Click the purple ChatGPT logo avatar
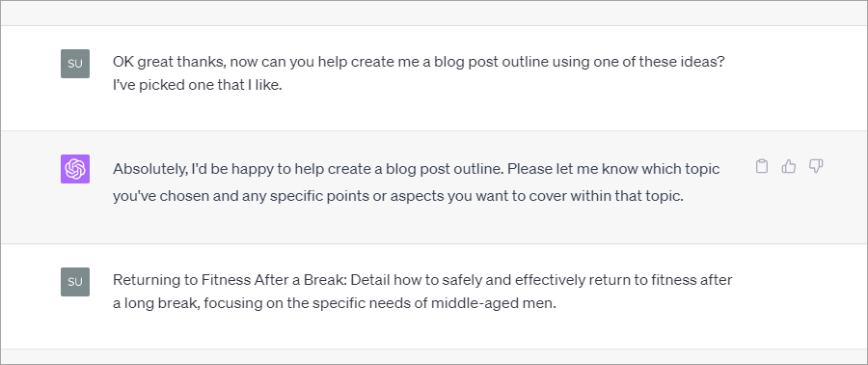This screenshot has height=365, width=868. [74, 169]
